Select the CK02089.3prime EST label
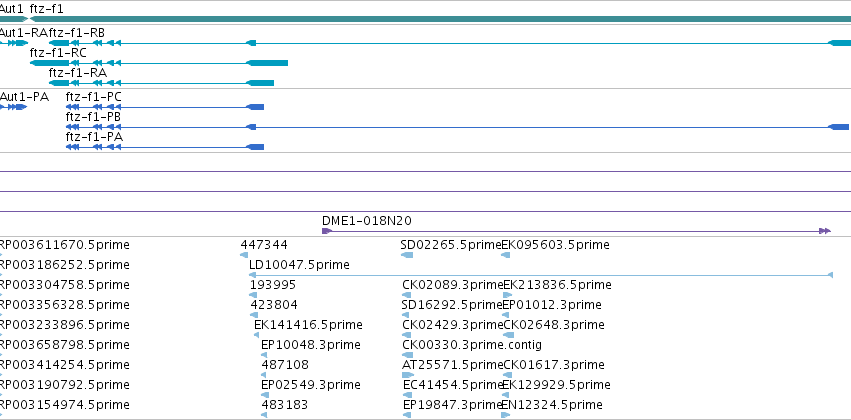The image size is (851, 420). pyautogui.click(x=453, y=285)
